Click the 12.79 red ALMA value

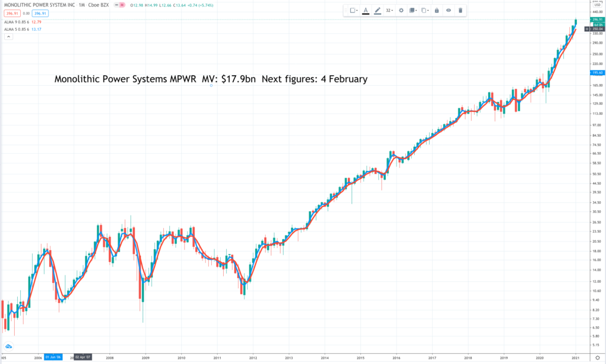pyautogui.click(x=36, y=22)
